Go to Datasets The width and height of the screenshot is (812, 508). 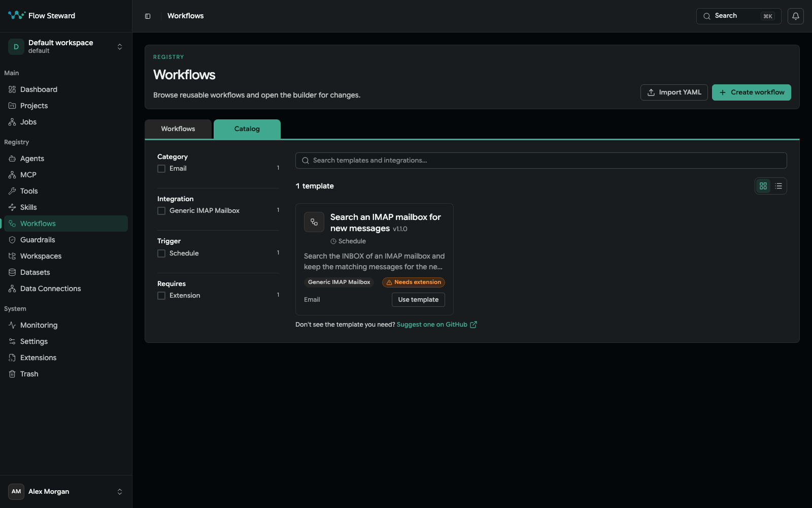[x=66, y=272]
